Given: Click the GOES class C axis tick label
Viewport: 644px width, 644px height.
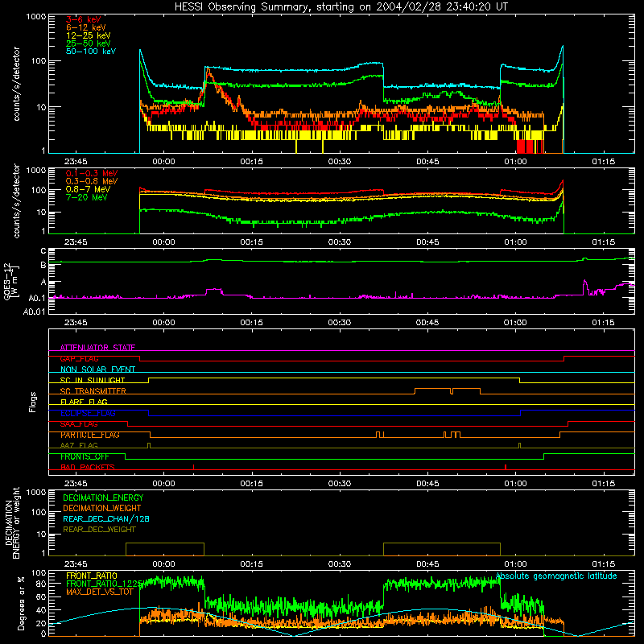Looking at the screenshot, I should pos(43,251).
